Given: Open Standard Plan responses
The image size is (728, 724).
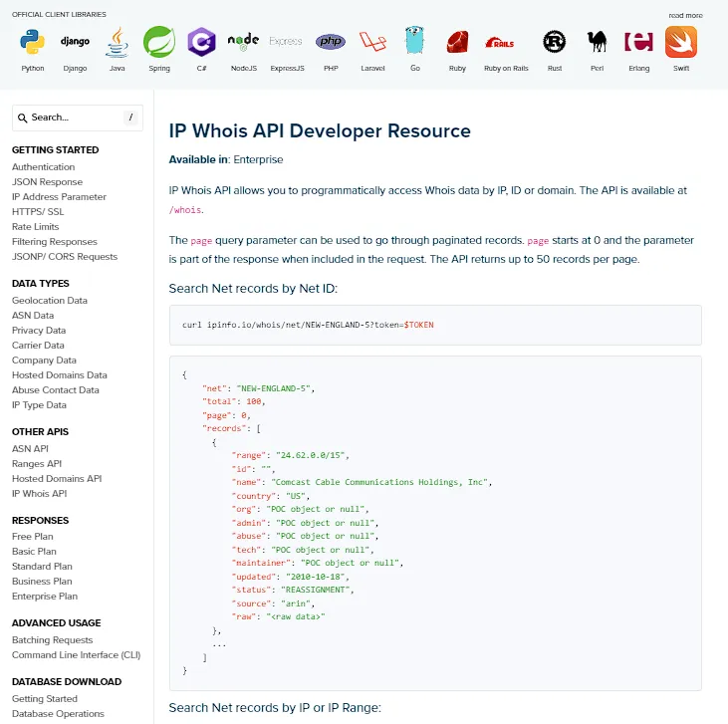Looking at the screenshot, I should [42, 566].
